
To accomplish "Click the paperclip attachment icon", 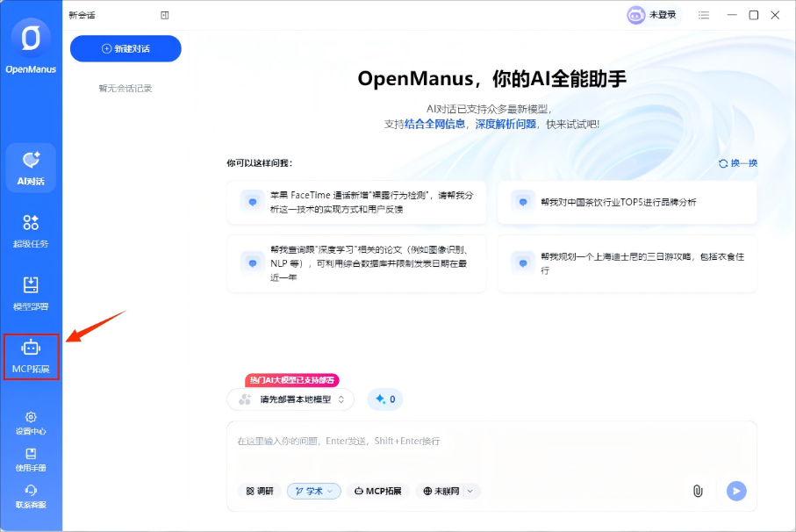I will coord(698,492).
